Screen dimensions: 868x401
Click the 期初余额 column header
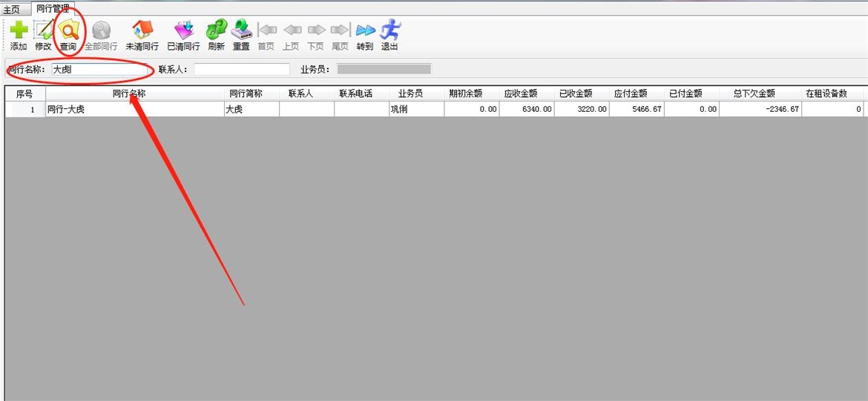tap(471, 94)
